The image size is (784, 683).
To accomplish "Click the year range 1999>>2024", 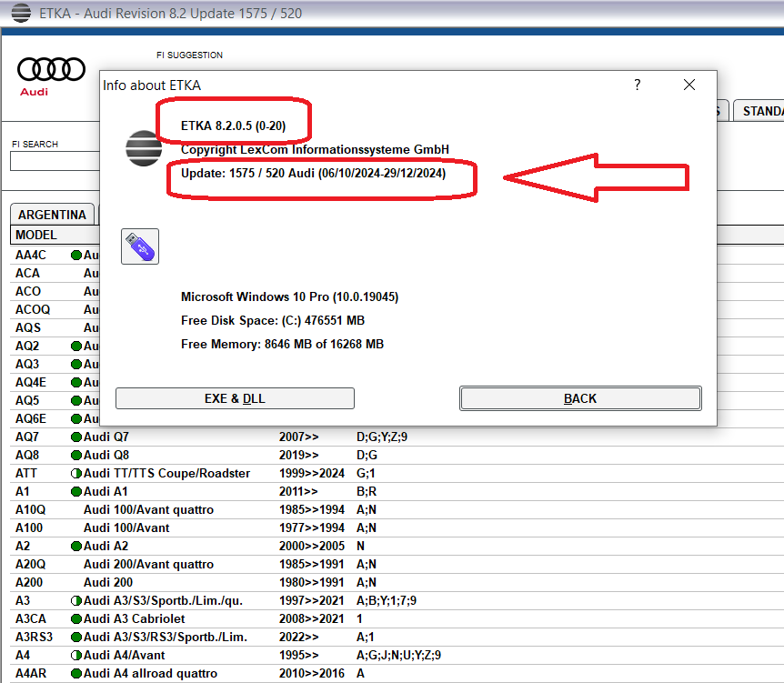I will point(312,474).
